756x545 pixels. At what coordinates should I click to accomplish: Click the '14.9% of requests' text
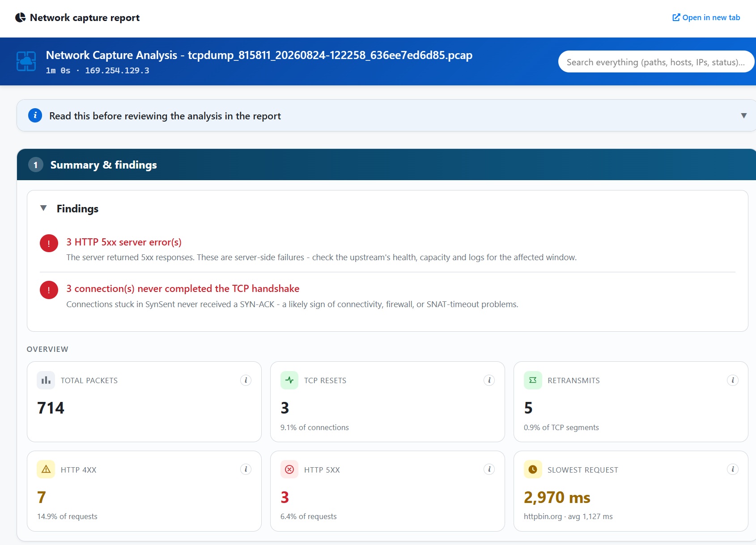click(x=67, y=516)
